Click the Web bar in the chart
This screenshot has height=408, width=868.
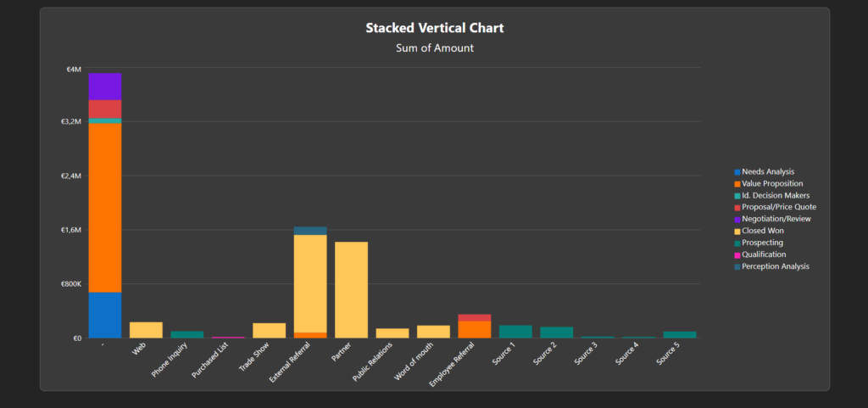click(146, 330)
